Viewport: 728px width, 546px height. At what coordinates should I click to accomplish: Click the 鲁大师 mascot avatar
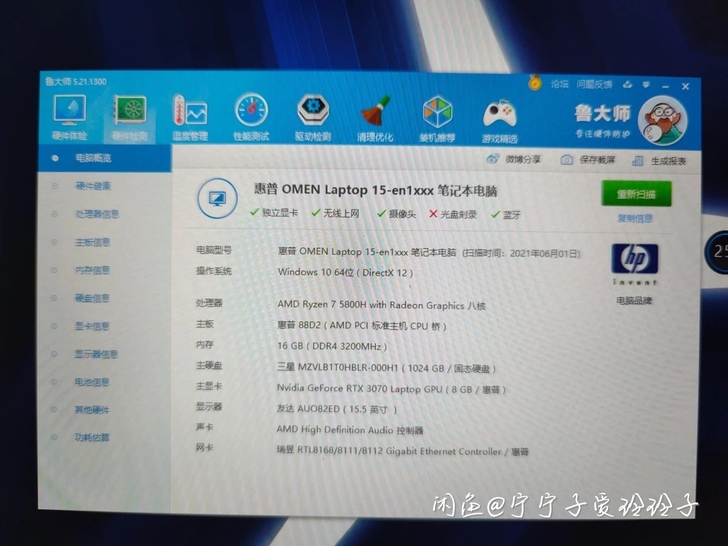pyautogui.click(x=663, y=121)
